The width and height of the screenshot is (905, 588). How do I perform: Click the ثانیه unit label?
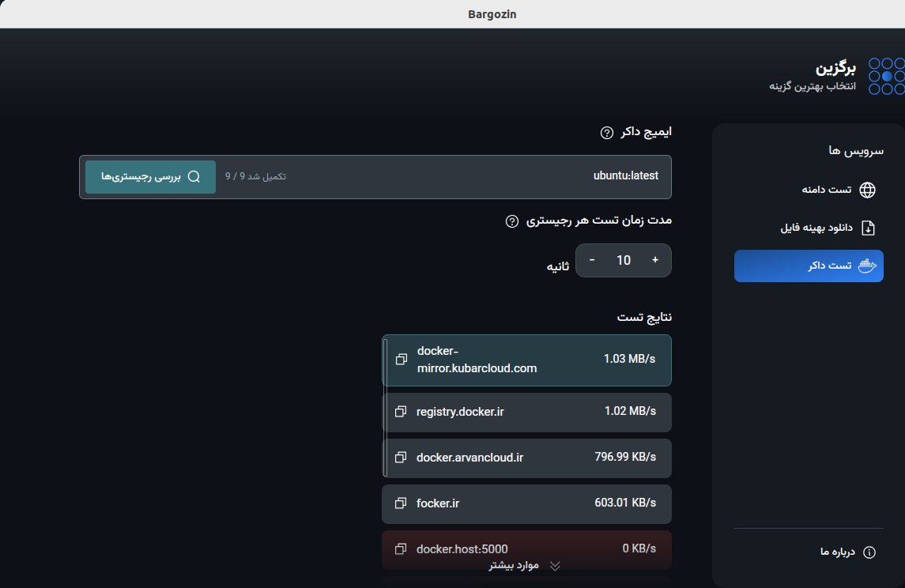coord(558,266)
